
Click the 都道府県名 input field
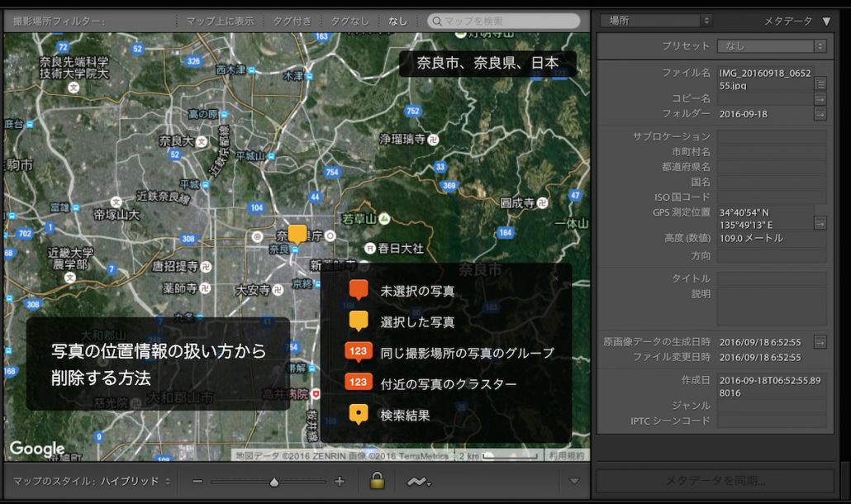tap(772, 167)
